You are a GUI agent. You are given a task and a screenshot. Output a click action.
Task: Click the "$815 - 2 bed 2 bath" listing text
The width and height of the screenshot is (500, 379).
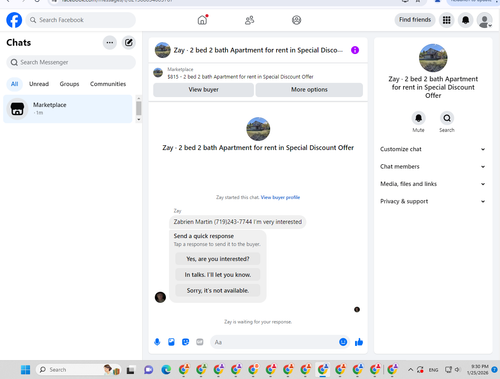[240, 77]
